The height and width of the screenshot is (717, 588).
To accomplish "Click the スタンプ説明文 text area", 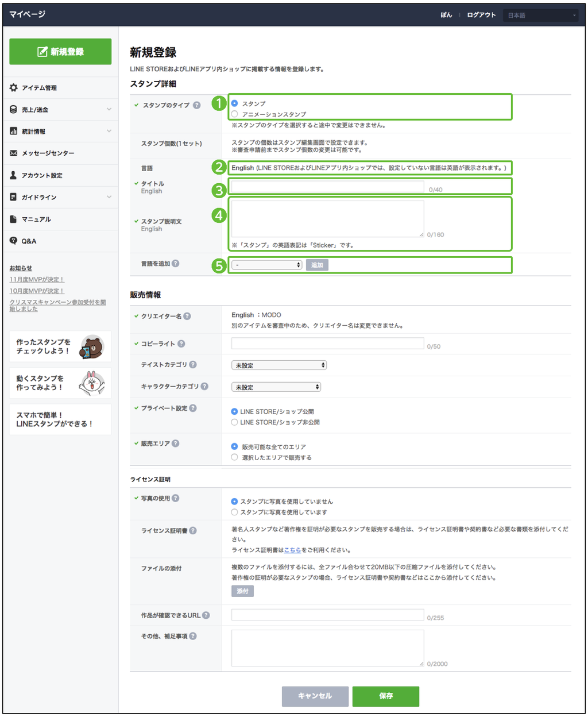I will [327, 218].
